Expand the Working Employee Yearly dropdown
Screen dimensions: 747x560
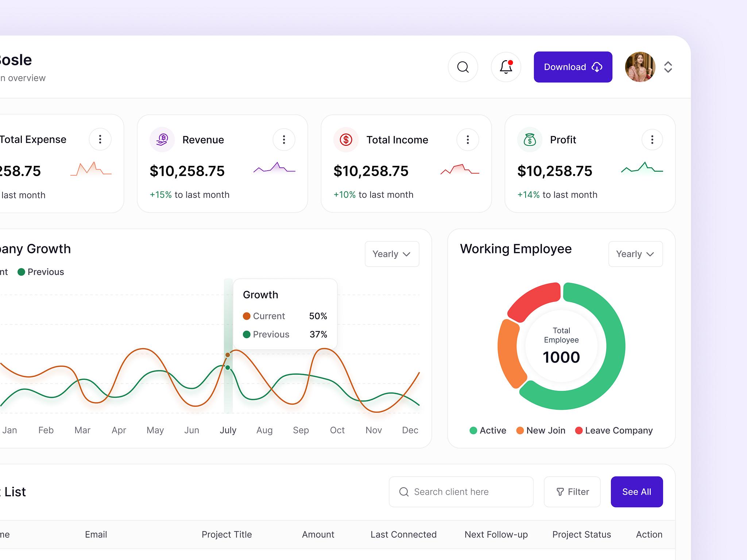[x=635, y=254]
